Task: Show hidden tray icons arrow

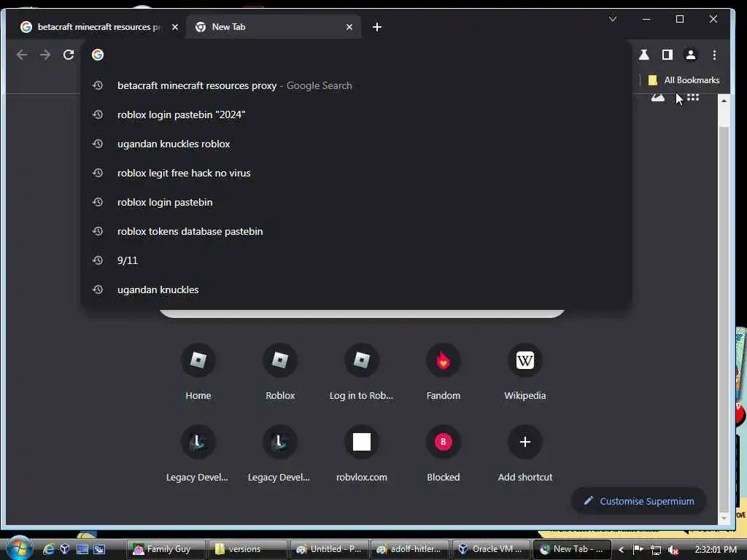Action: [621, 550]
